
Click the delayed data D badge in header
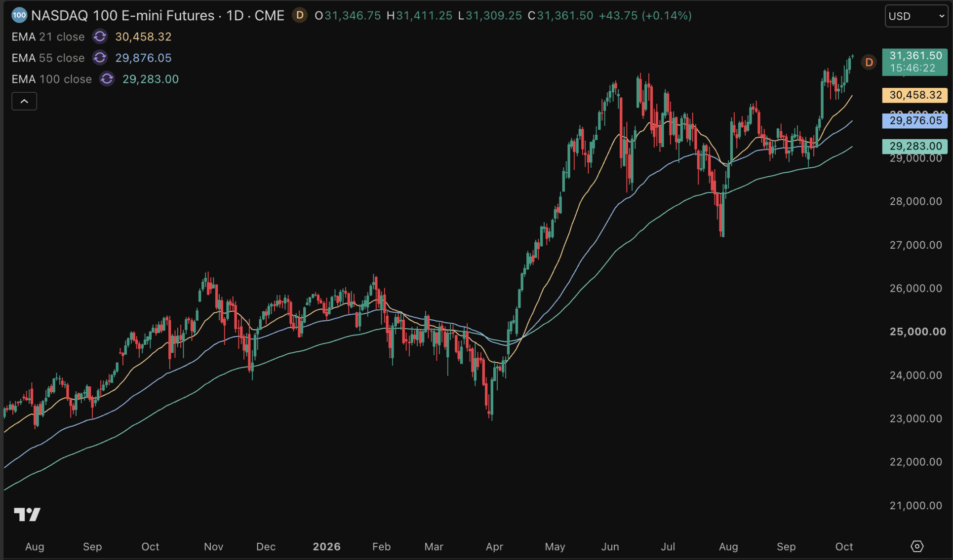coord(299,15)
